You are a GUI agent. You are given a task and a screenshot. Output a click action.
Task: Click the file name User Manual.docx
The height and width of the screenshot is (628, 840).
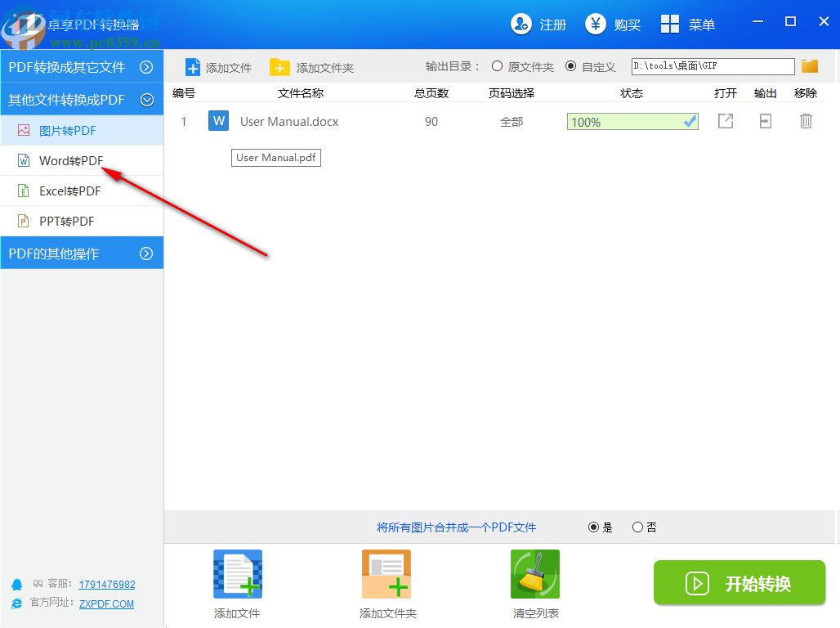[289, 122]
